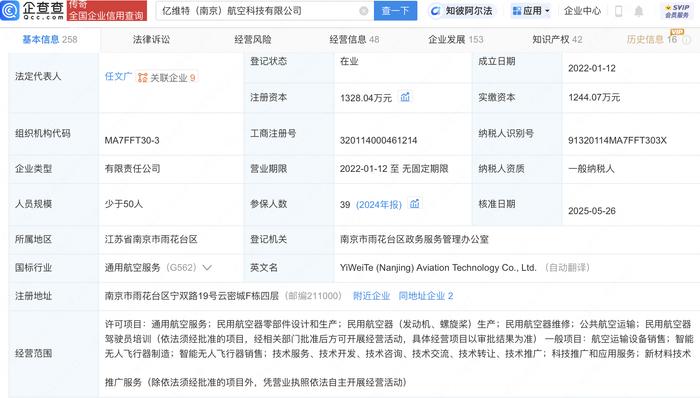
Task: Click the 查一下 search button
Action: (x=396, y=11)
